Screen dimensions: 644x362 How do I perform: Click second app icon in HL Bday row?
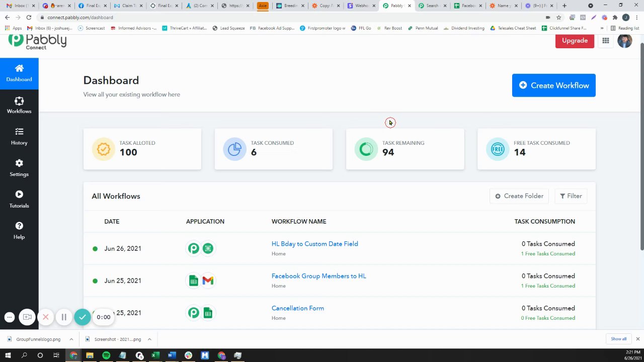click(x=208, y=248)
